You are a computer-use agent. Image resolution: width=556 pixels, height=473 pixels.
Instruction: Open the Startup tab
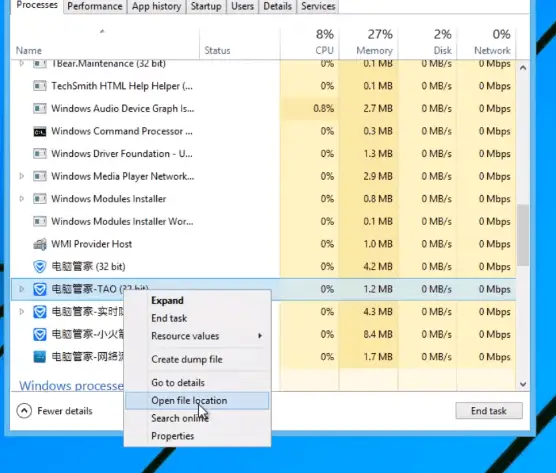(206, 6)
